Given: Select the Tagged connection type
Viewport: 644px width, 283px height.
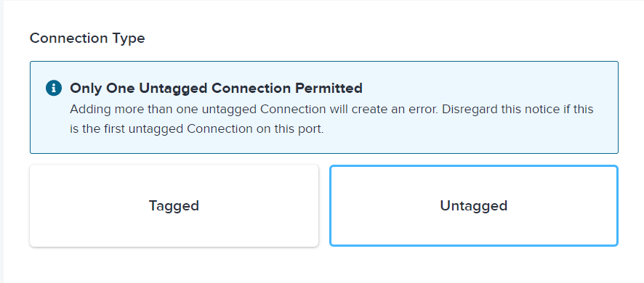Looking at the screenshot, I should click(174, 205).
